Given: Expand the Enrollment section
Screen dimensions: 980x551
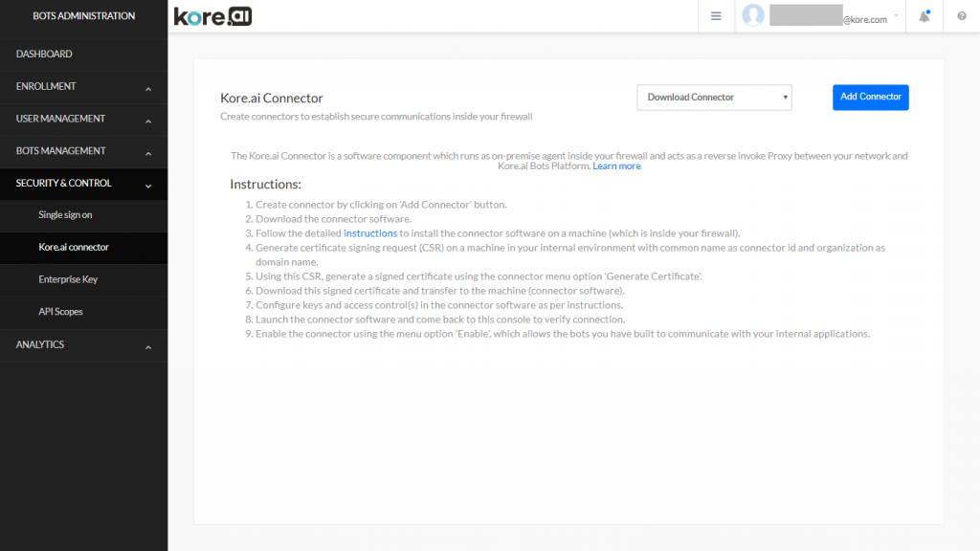Looking at the screenshot, I should [84, 86].
